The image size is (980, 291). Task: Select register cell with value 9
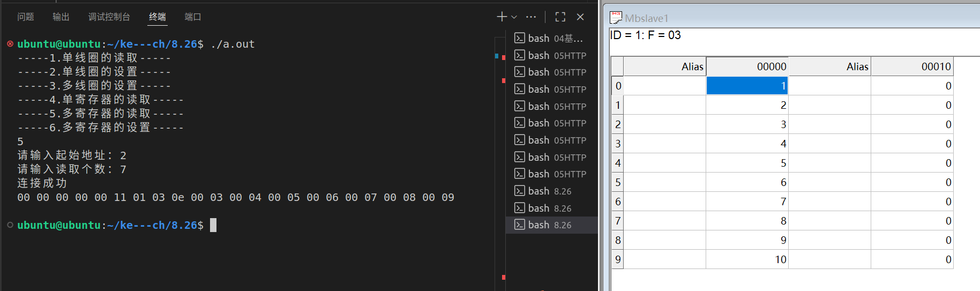tap(747, 240)
